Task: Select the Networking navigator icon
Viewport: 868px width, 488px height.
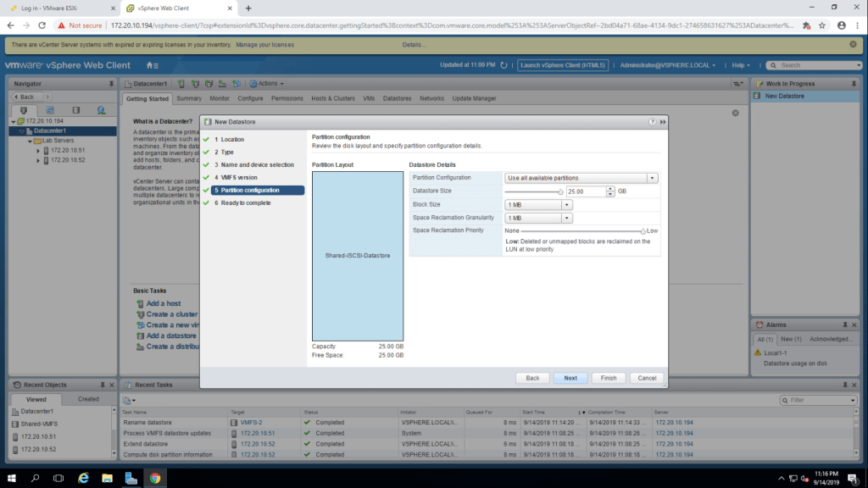Action: (101, 110)
